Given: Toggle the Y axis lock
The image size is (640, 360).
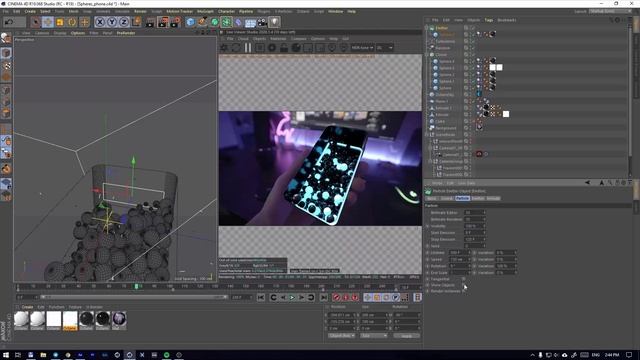Looking at the screenshot, I should point(112,22).
